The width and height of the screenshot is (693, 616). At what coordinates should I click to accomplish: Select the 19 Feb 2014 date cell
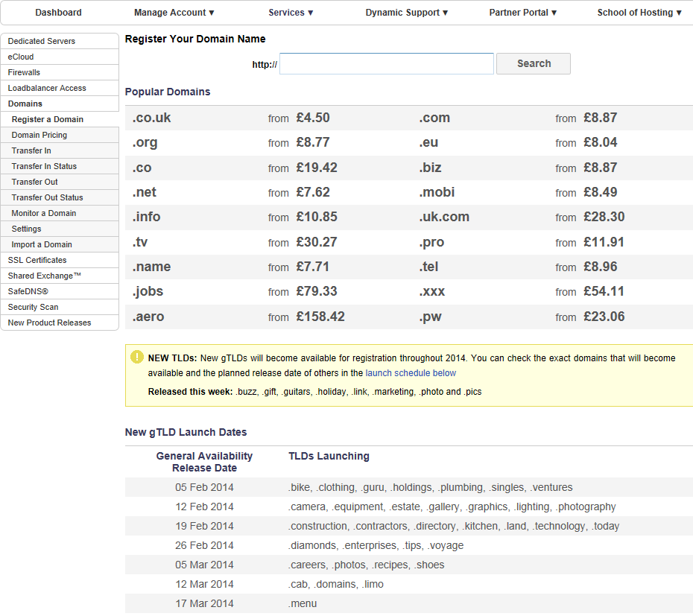pyautogui.click(x=204, y=527)
